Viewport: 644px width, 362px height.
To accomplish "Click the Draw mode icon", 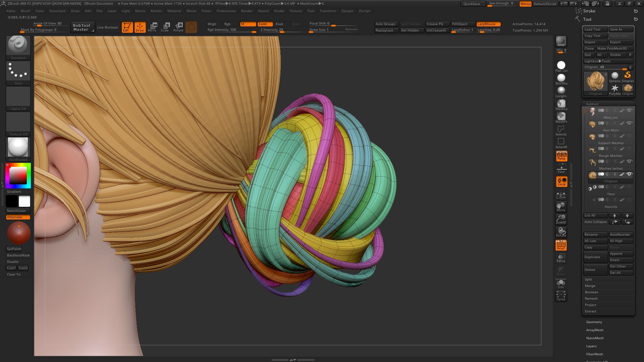I will 139,27.
